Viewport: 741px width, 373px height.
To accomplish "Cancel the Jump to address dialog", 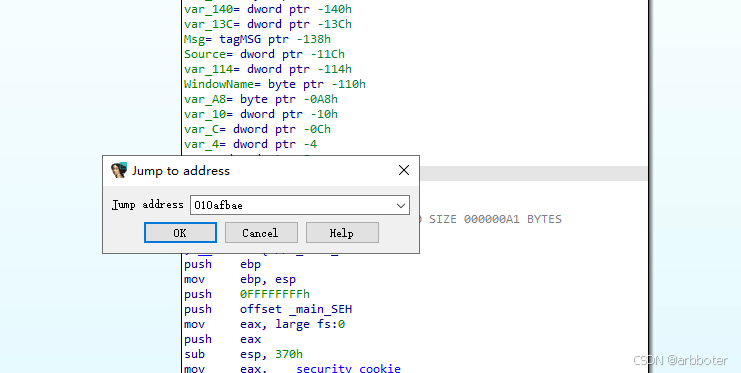I will [x=261, y=233].
